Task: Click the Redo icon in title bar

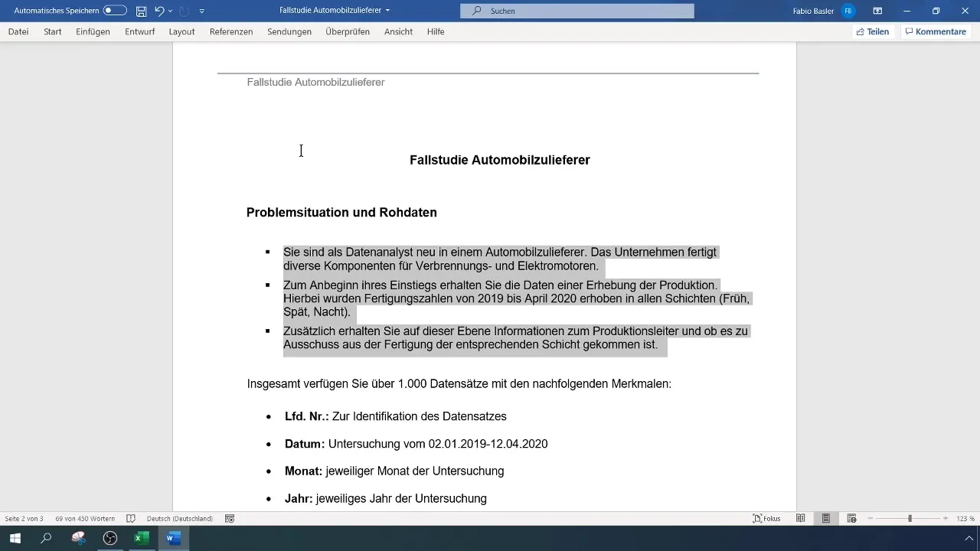Action: [184, 11]
